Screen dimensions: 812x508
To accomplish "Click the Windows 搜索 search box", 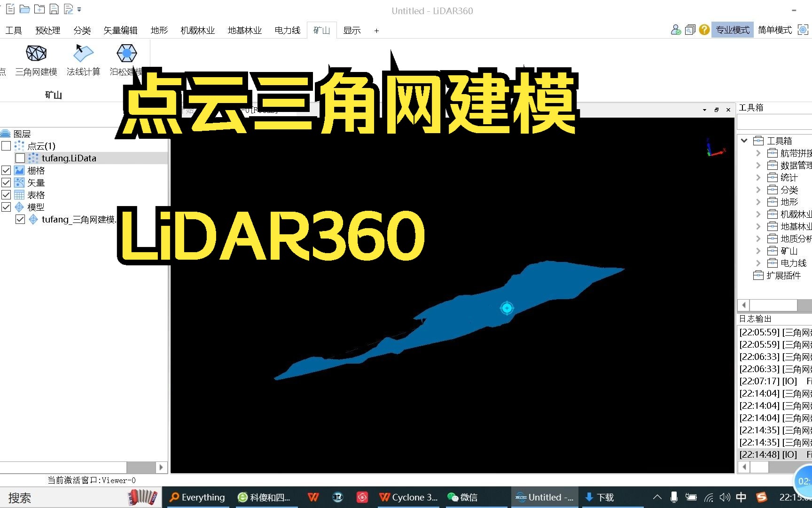I will tap(81, 498).
